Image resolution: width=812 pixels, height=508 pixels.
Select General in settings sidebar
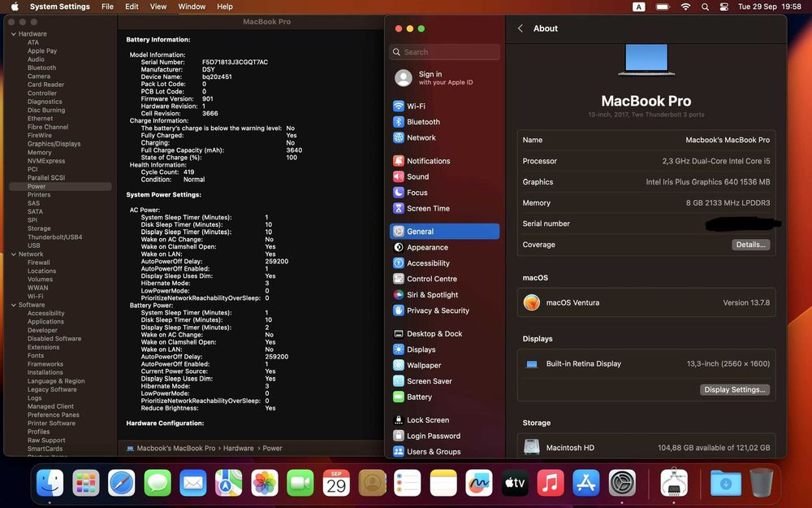pyautogui.click(x=444, y=232)
